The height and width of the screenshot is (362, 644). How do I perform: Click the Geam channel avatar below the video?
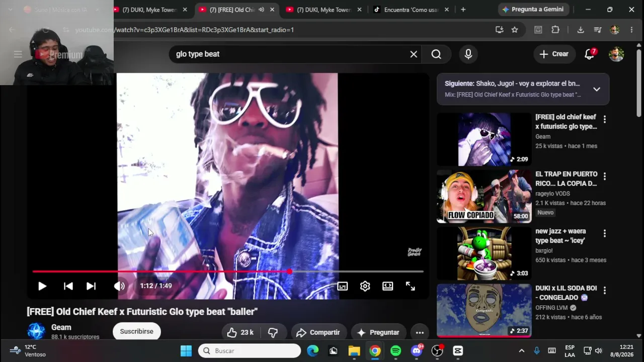click(36, 331)
